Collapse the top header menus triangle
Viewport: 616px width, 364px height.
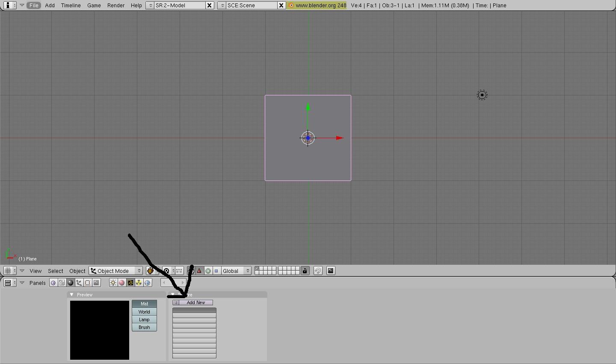22,5
